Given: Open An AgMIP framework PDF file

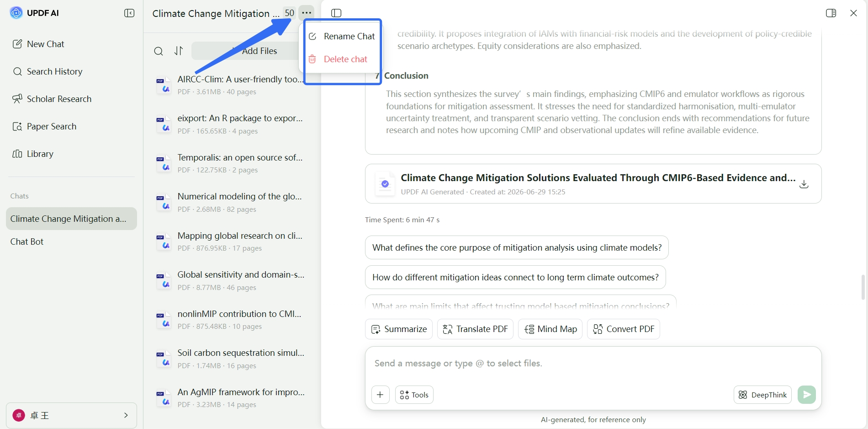Looking at the screenshot, I should click(x=231, y=398).
